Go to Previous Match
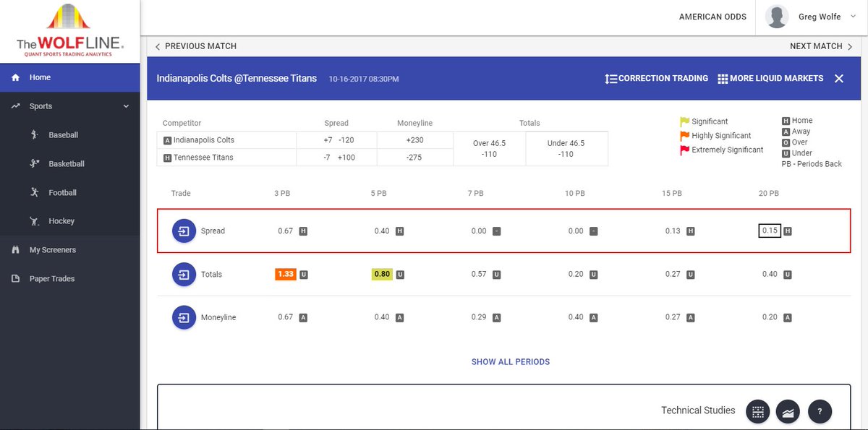The width and height of the screenshot is (868, 430). click(x=196, y=46)
